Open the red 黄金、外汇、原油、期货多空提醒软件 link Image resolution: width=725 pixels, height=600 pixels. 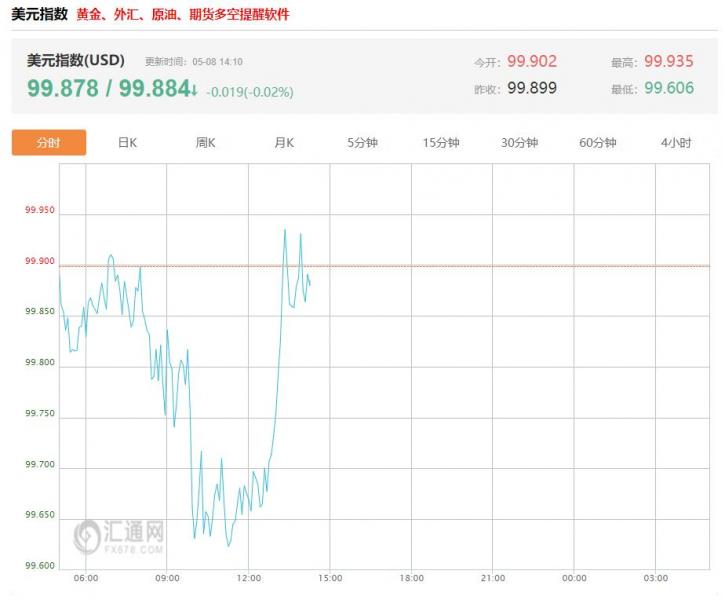pos(183,14)
